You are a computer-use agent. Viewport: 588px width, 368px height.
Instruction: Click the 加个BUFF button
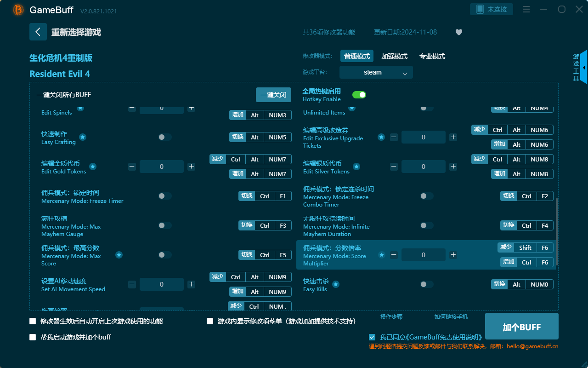(521, 326)
